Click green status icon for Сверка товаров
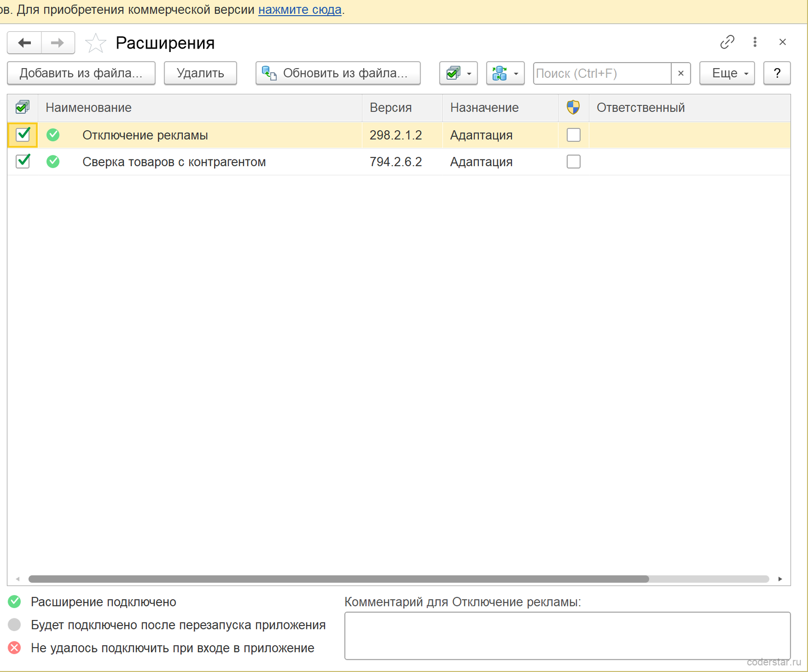Viewport: 808px width, 672px height. [53, 162]
